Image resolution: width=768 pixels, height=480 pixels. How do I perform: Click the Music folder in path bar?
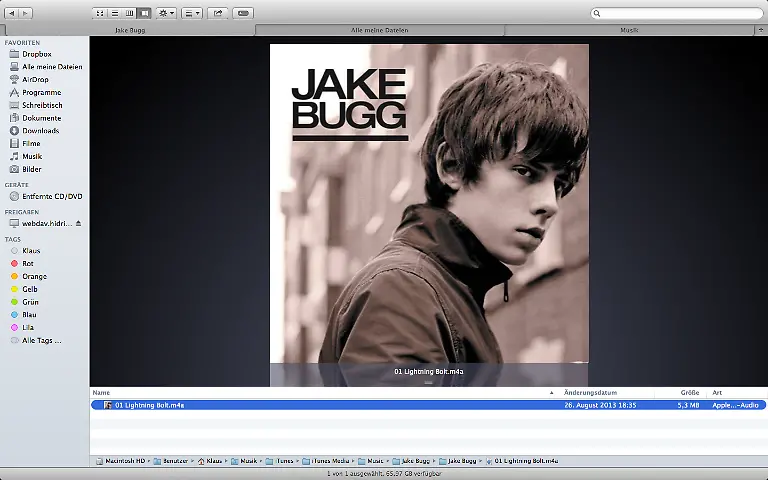point(371,461)
